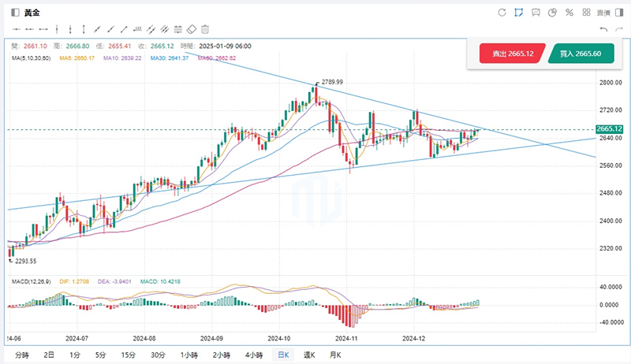Click the 買入 2665.60 buy button
The height and width of the screenshot is (364, 631).
(581, 54)
